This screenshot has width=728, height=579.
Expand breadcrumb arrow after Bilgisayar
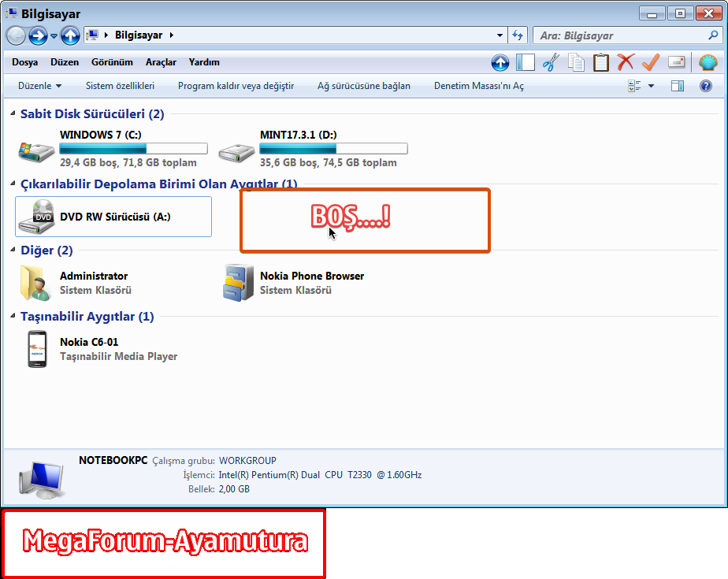[x=171, y=35]
